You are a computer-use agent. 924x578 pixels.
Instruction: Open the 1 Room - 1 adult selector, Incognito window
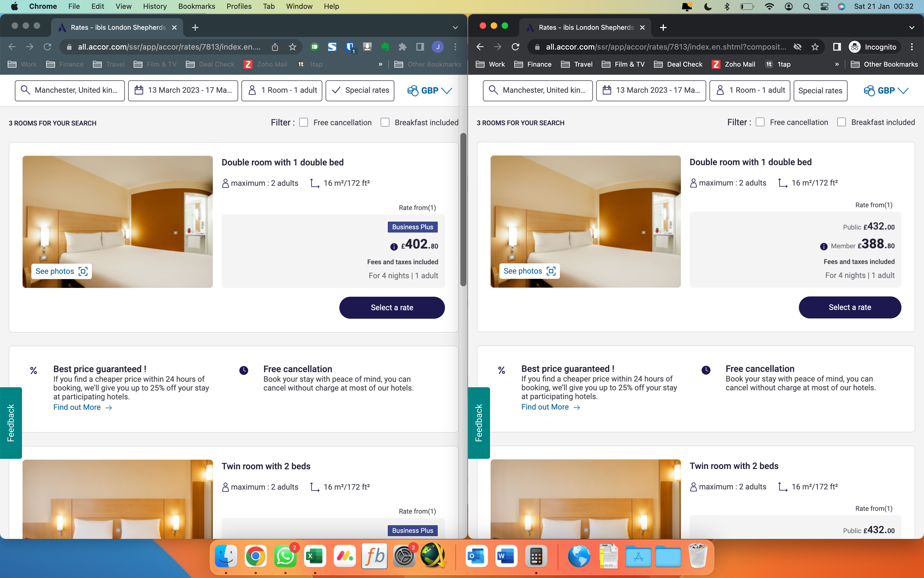pos(750,90)
